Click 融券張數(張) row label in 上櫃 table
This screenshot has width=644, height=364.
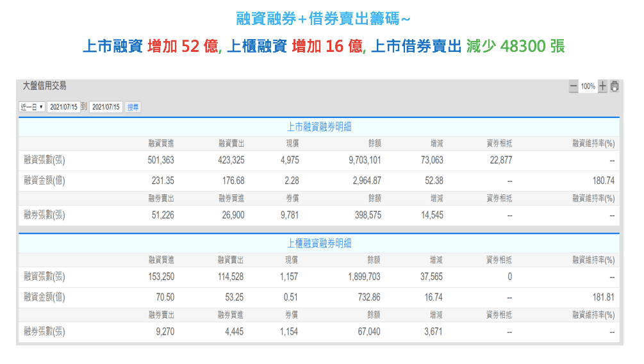[44, 332]
